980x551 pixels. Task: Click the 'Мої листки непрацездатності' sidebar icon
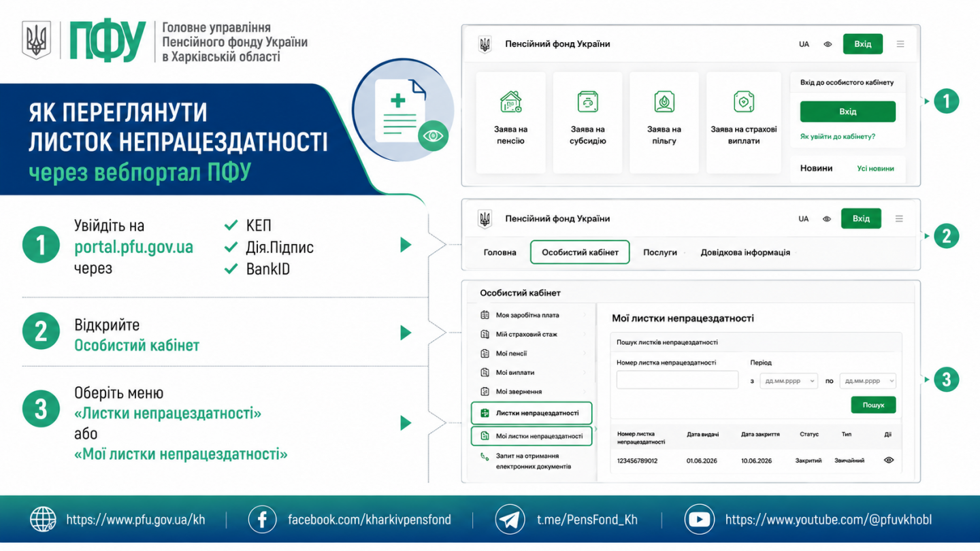(485, 436)
